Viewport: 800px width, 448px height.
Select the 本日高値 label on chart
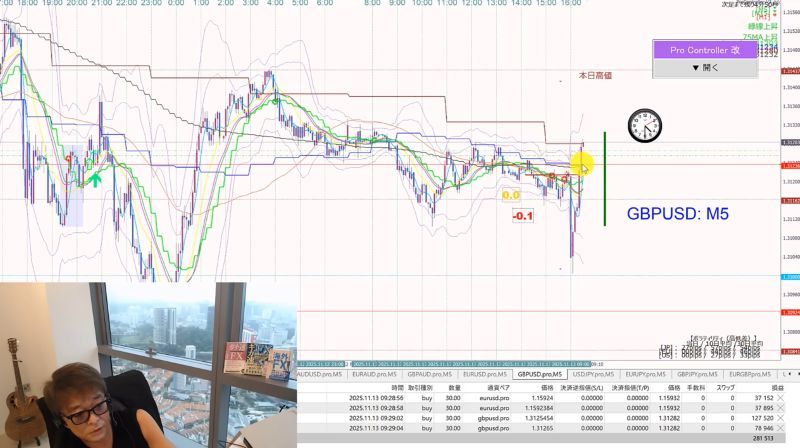point(595,76)
